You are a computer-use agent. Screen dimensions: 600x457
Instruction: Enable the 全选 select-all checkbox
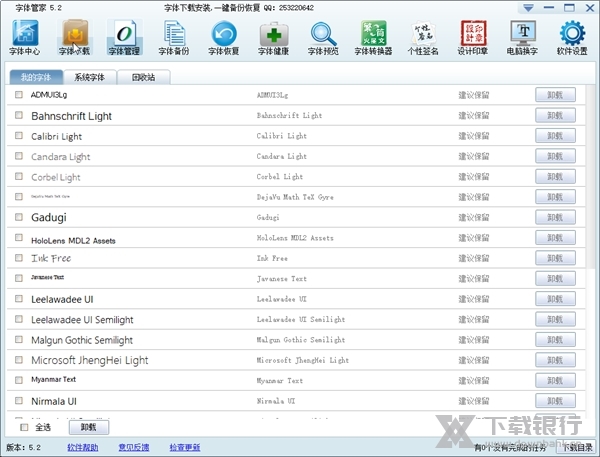pyautogui.click(x=25, y=427)
